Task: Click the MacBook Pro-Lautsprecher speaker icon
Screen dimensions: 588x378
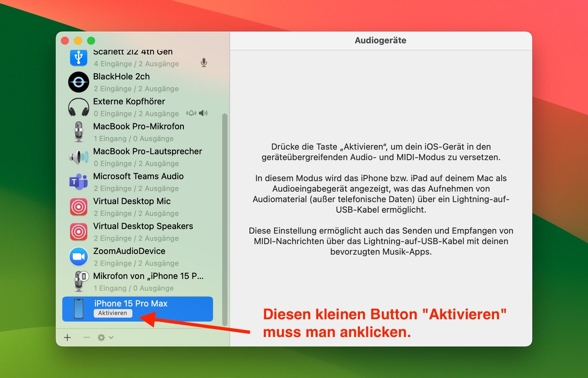Action: click(x=79, y=157)
